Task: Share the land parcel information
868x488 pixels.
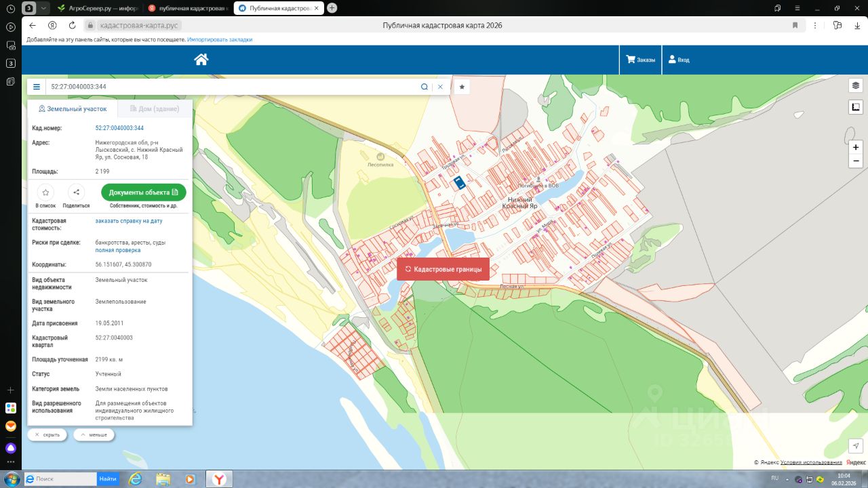Action: click(x=76, y=192)
